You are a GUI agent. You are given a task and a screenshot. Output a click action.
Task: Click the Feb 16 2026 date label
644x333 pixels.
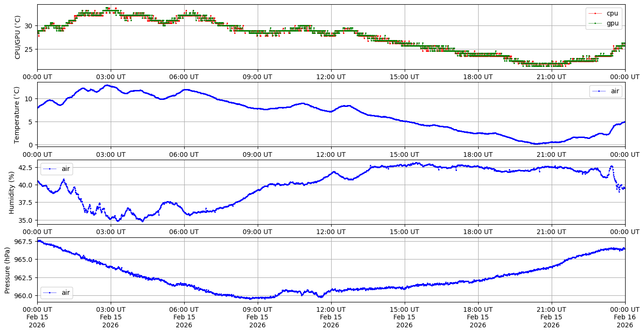[625, 317]
